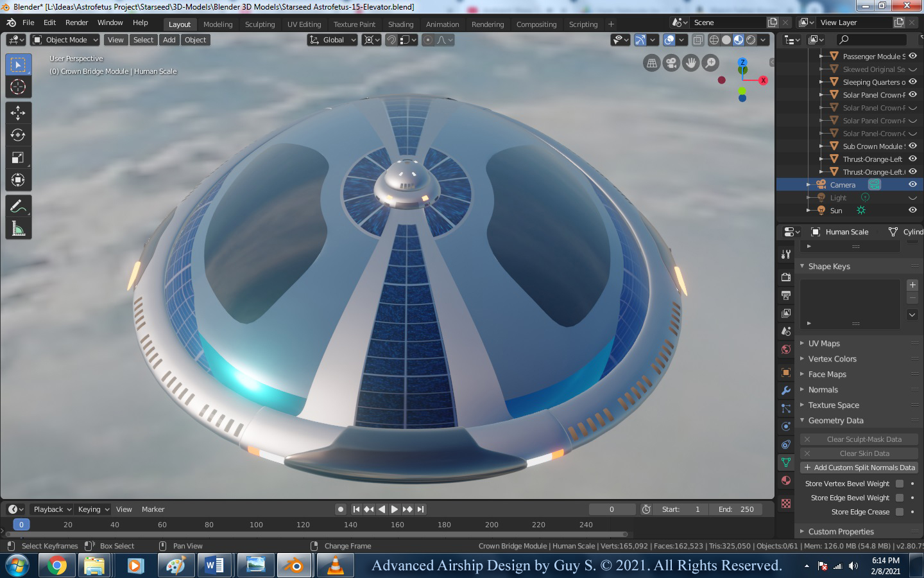Screen dimensions: 924x578
Task: Open the Render menu
Action: [x=76, y=22]
